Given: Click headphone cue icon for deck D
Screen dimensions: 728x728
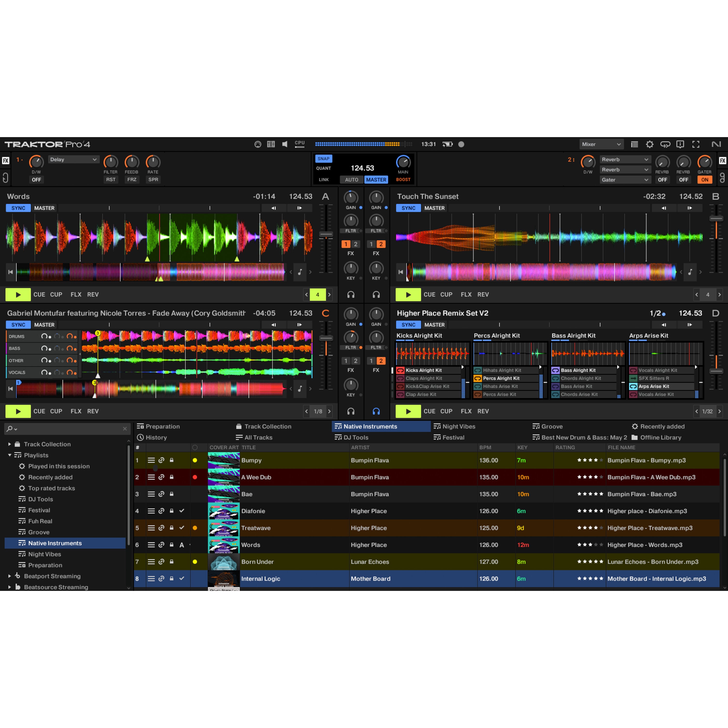Looking at the screenshot, I should [x=376, y=411].
